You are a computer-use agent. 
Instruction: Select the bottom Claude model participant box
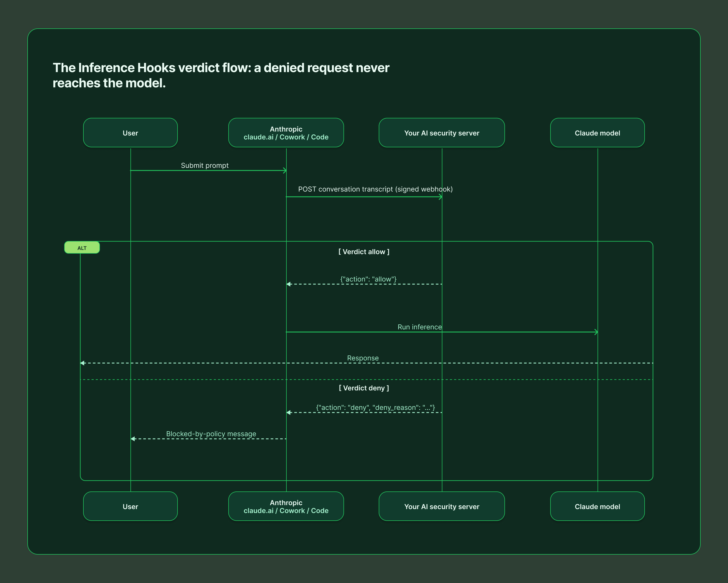coord(597,506)
